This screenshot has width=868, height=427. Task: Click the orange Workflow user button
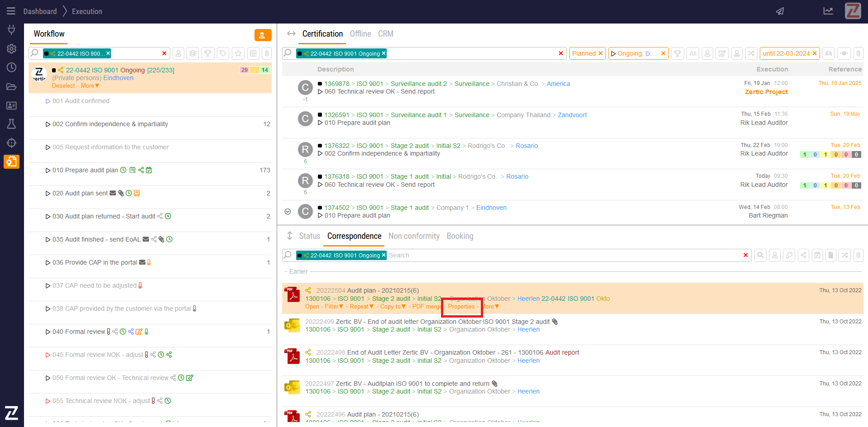pos(263,35)
